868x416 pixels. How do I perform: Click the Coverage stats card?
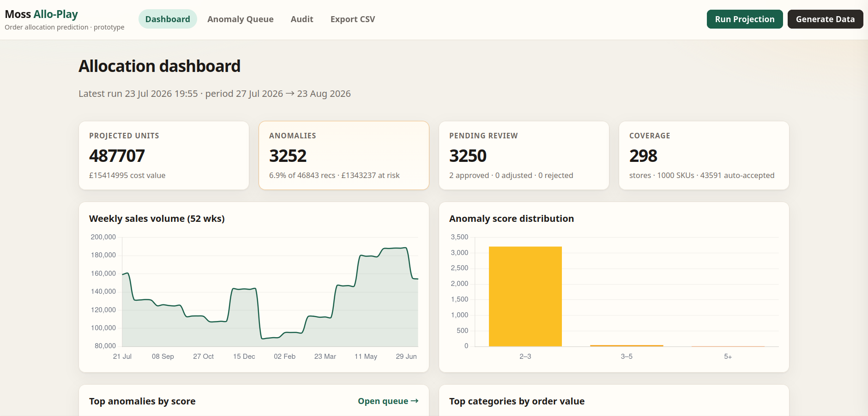coord(704,155)
